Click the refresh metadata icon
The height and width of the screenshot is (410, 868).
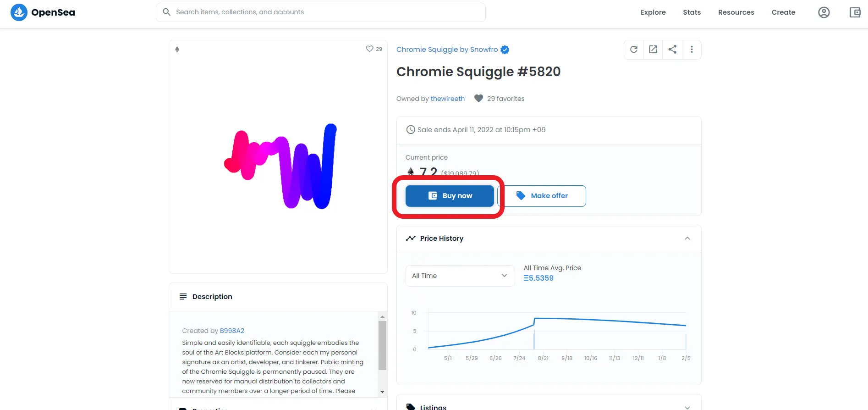pyautogui.click(x=634, y=50)
